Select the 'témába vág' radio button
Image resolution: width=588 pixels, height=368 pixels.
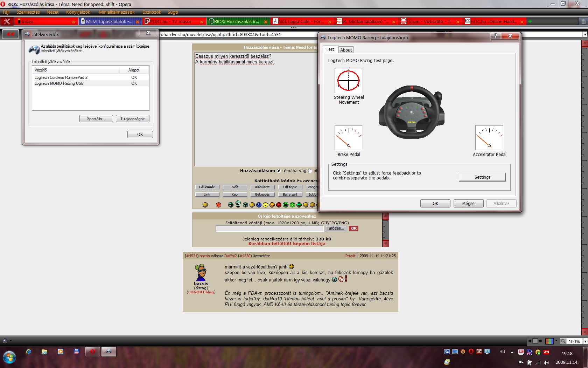point(279,171)
